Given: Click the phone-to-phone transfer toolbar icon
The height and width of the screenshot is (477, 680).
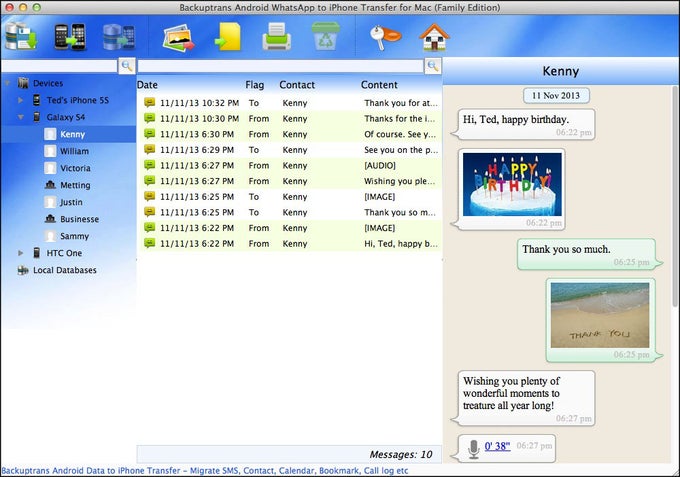Looking at the screenshot, I should pos(70,37).
